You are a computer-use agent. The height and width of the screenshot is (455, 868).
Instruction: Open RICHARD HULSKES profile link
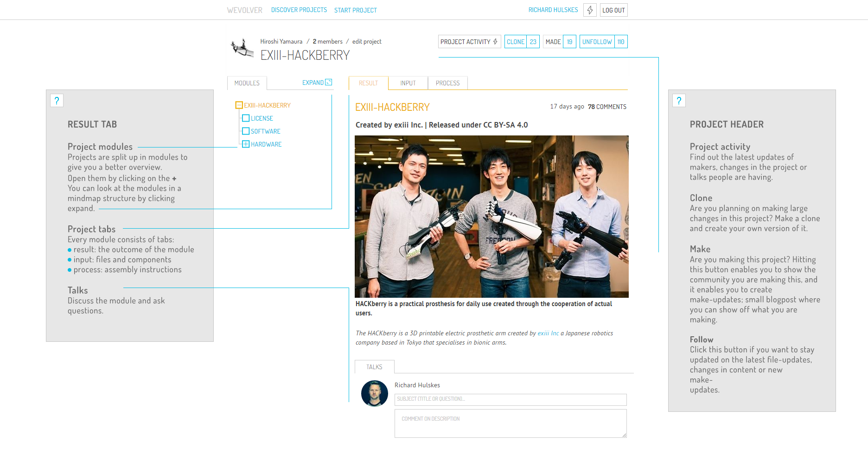point(553,10)
